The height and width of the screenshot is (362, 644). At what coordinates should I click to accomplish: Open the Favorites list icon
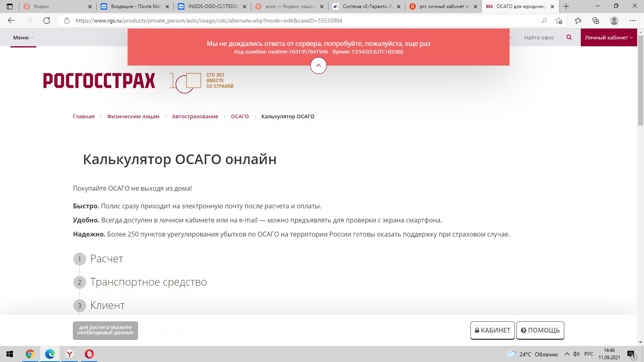click(578, 21)
